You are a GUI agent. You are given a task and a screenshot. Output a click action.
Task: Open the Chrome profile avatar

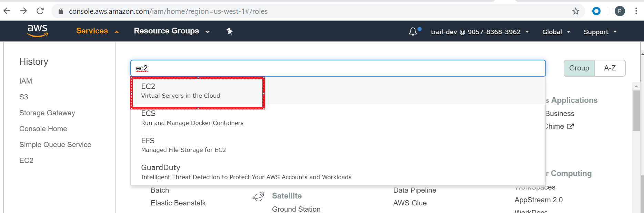tap(620, 11)
